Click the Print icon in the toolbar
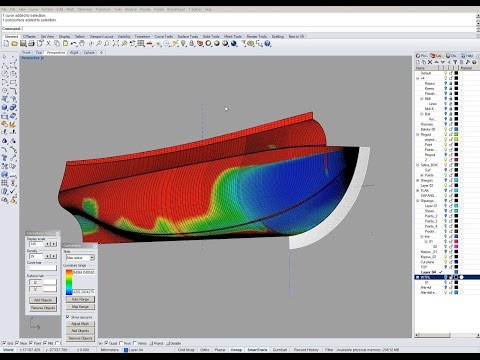480x360 pixels. 31,43
